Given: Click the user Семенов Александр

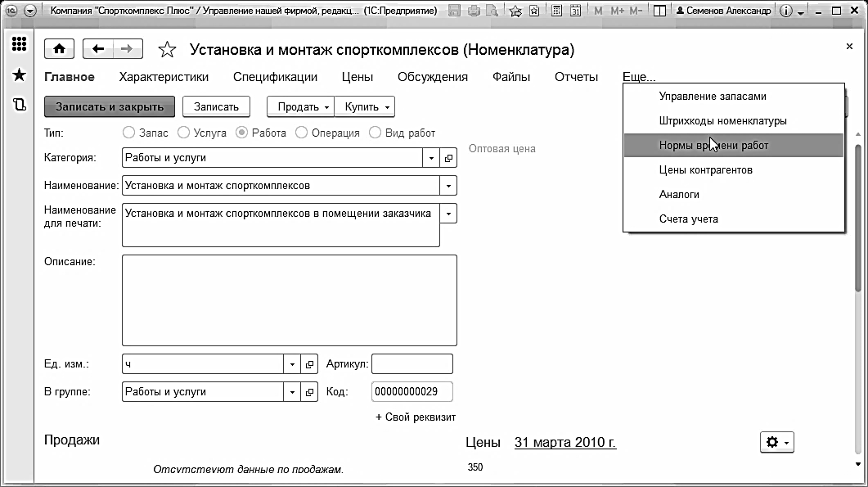Looking at the screenshot, I should click(x=723, y=11).
